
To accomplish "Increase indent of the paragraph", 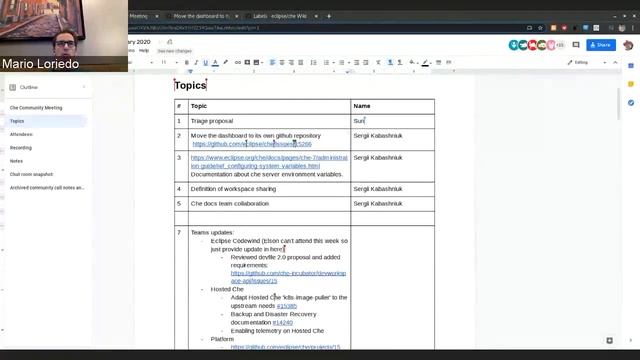I will (366, 62).
